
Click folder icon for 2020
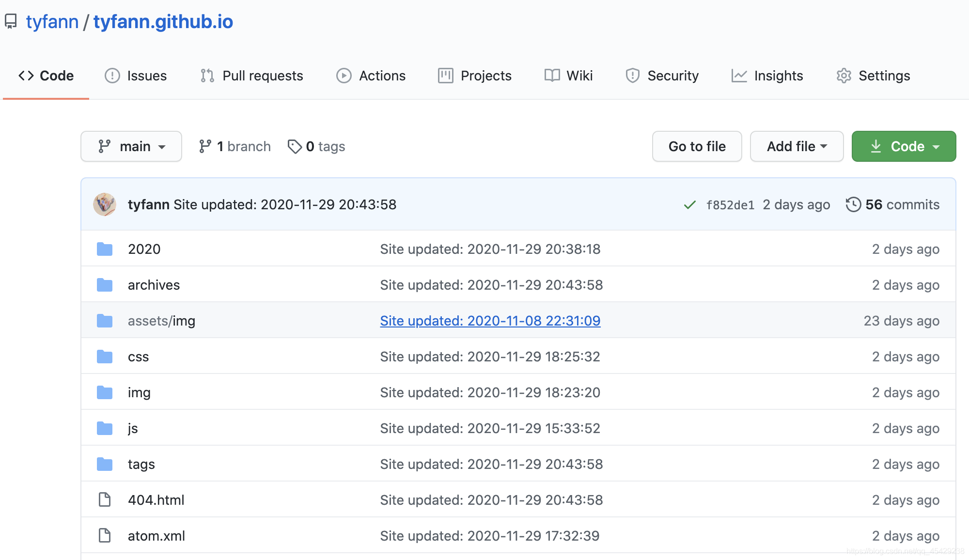[105, 249]
